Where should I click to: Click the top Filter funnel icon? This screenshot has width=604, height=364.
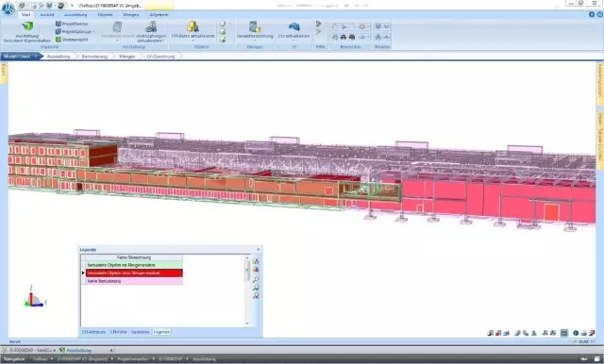tap(319, 24)
